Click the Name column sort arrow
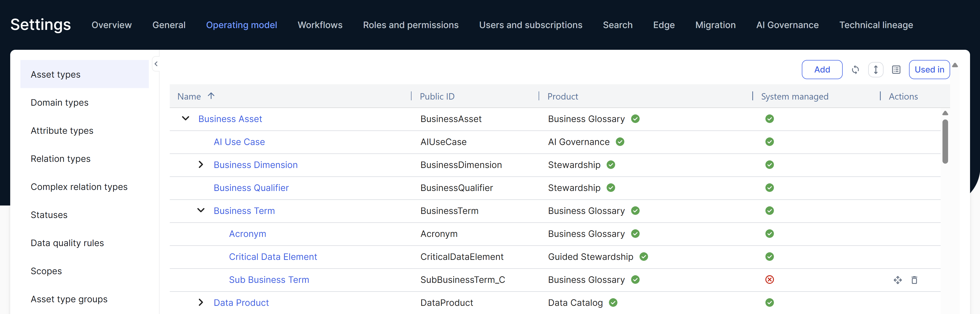The width and height of the screenshot is (980, 314). (211, 96)
